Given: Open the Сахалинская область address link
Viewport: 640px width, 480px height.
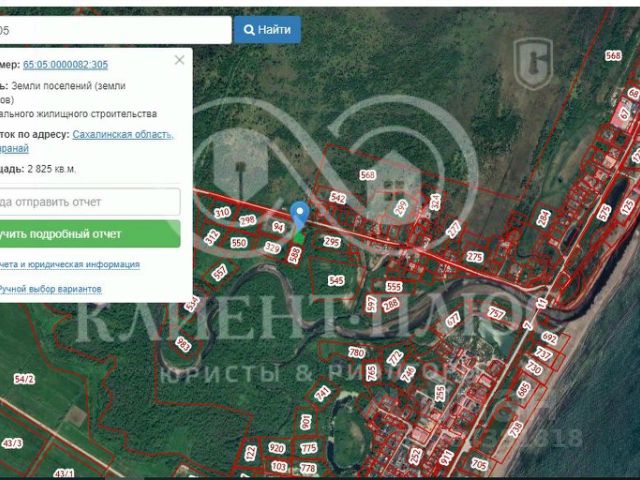Looking at the screenshot, I should pos(123,135).
